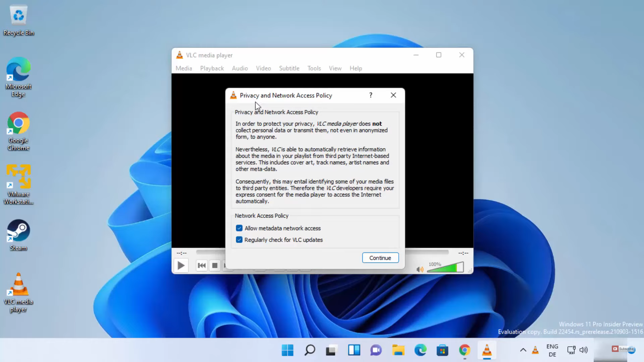The height and width of the screenshot is (362, 644).
Task: Click the Continue button
Action: click(x=380, y=258)
